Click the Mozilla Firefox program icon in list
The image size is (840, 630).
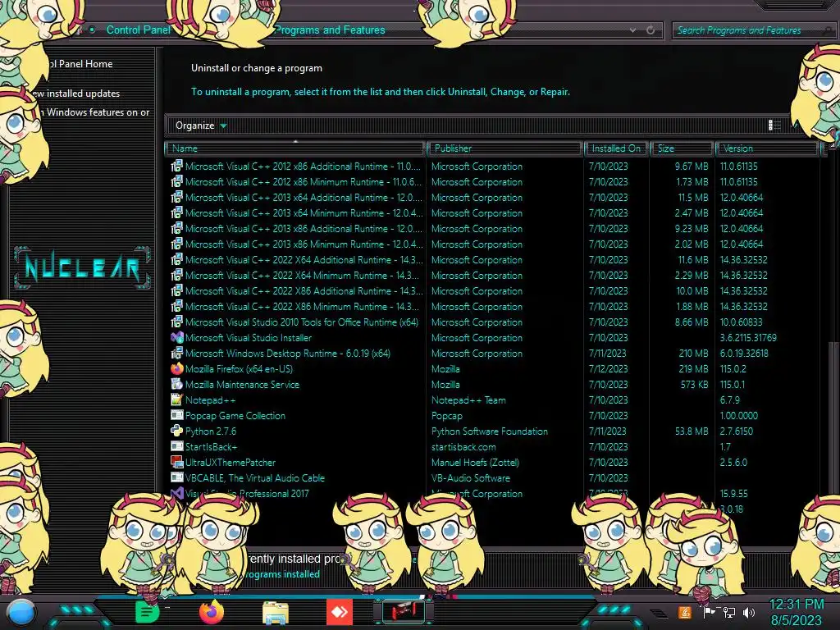pos(177,368)
